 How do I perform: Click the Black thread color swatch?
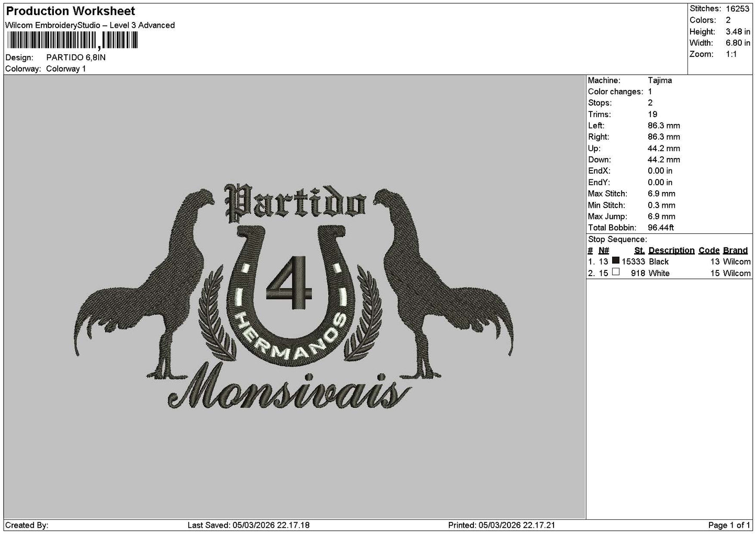[x=616, y=260]
